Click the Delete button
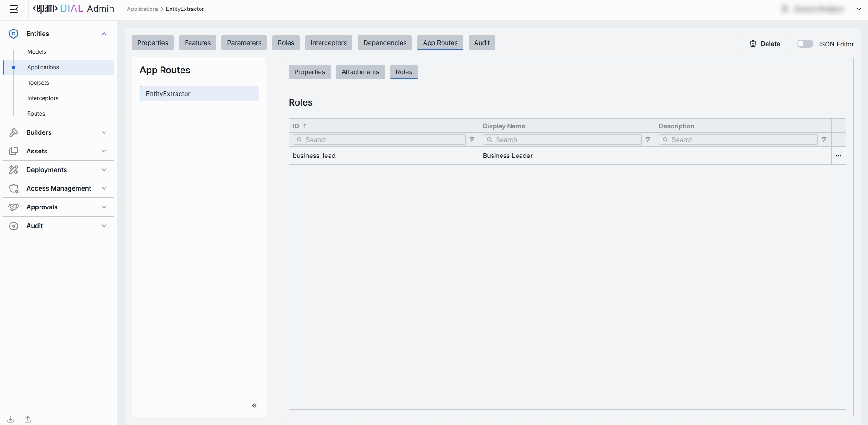Screen dimensions: 868x425 point(764,44)
